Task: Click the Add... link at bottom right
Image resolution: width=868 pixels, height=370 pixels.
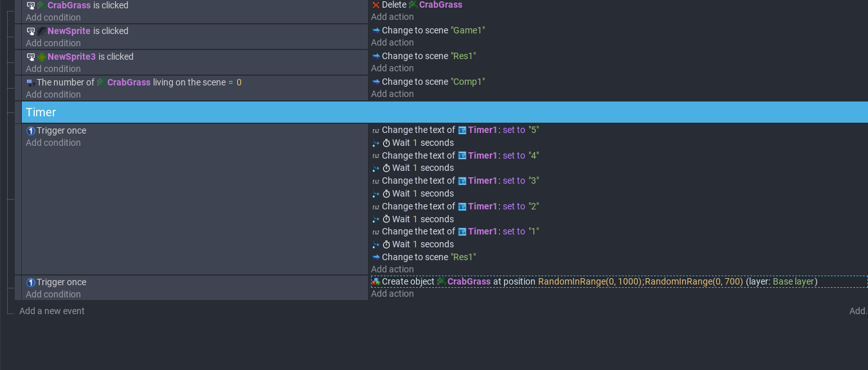Action: tap(858, 311)
